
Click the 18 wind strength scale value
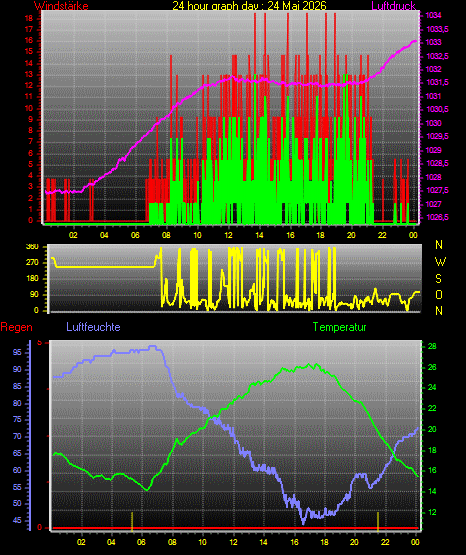click(x=29, y=18)
